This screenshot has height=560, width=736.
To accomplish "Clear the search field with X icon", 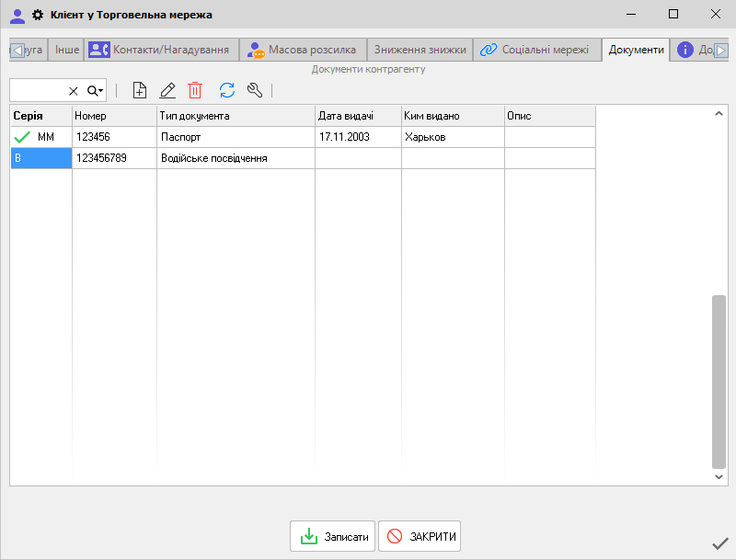I will click(x=74, y=91).
